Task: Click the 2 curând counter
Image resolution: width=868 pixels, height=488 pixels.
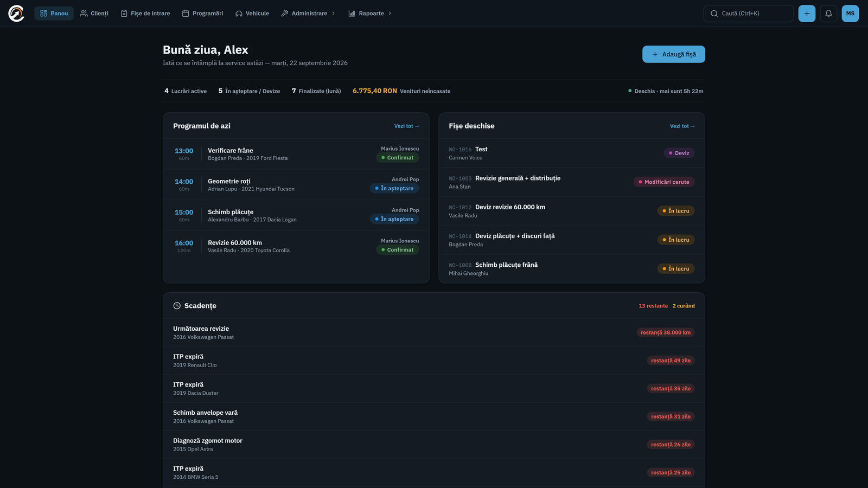Action: 684,306
